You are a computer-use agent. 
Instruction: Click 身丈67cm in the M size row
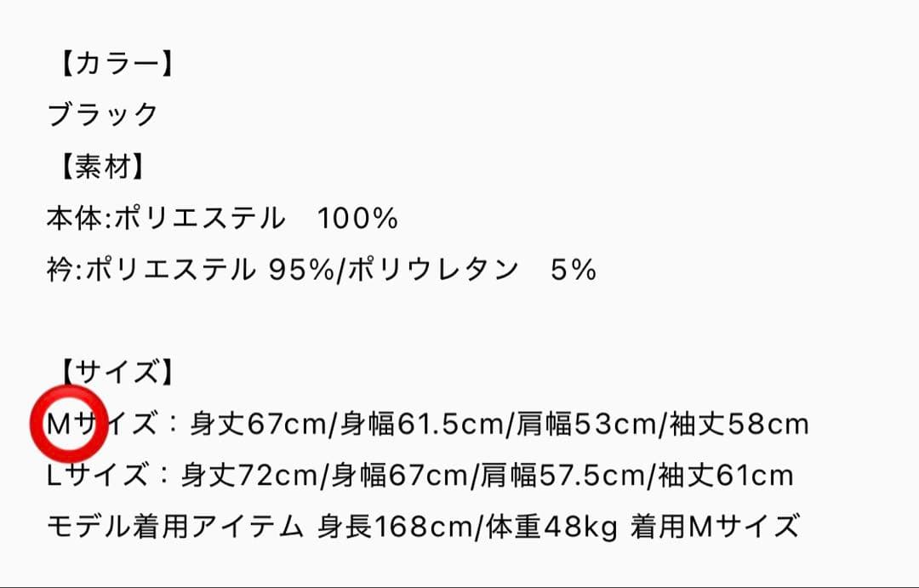pos(258,424)
